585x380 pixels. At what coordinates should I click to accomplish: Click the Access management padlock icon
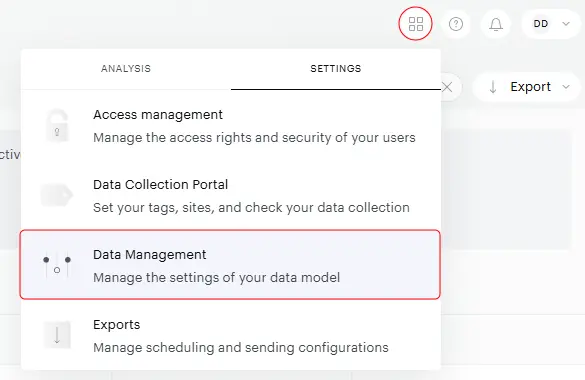tap(57, 126)
